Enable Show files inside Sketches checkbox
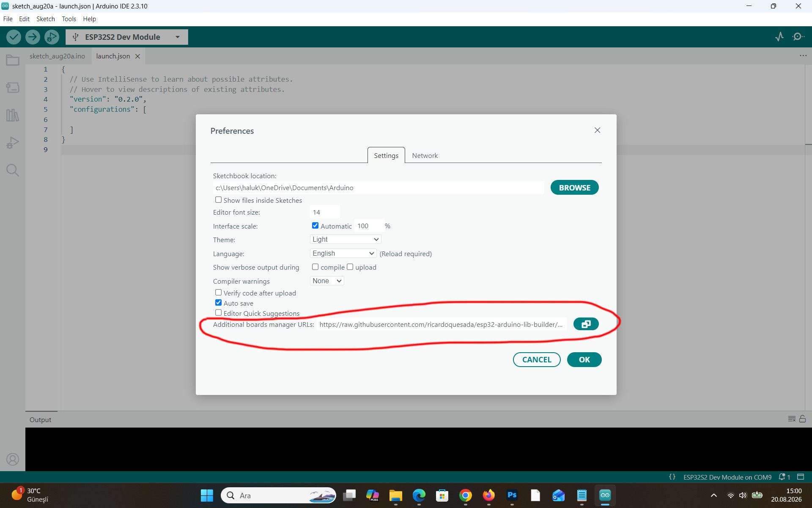 [x=218, y=200]
